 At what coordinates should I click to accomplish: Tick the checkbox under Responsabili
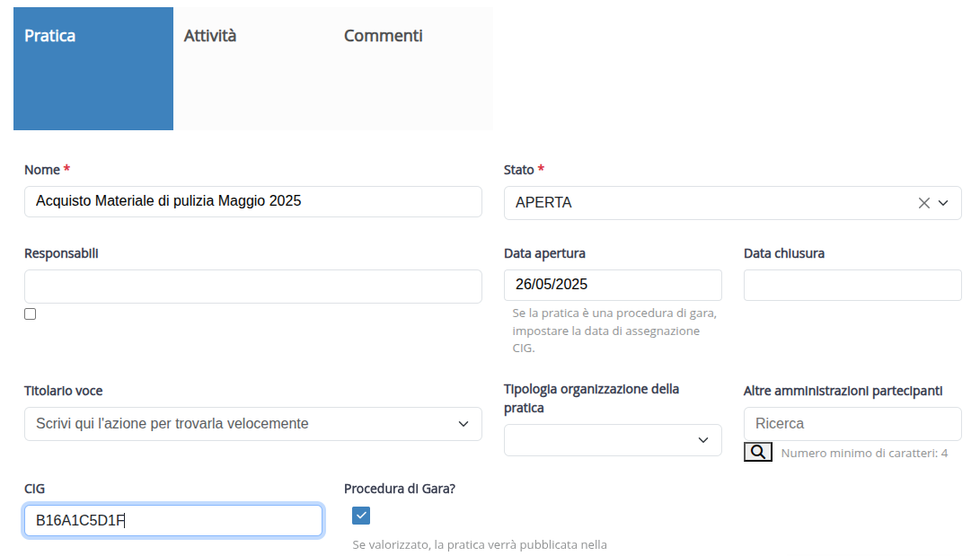[x=30, y=314]
